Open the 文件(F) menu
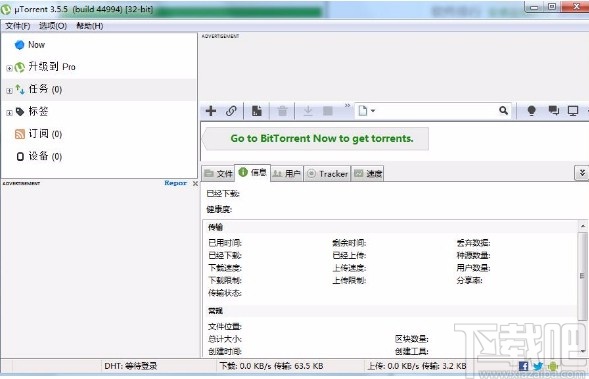Viewport: 589px width, 379px height. pyautogui.click(x=18, y=26)
